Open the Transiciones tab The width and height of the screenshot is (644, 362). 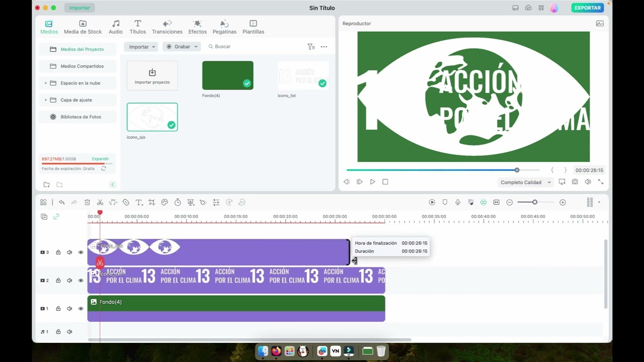(167, 27)
